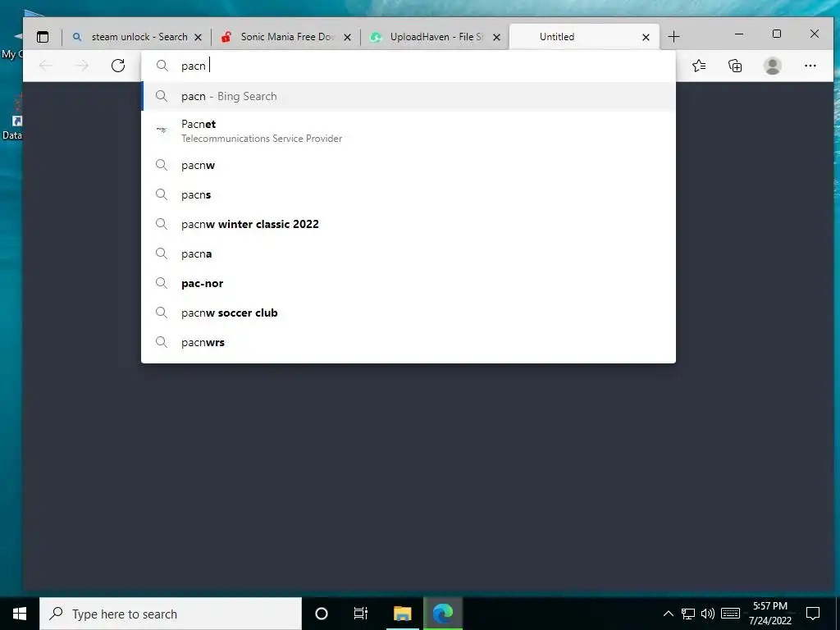The height and width of the screenshot is (630, 840).
Task: Go forward using the forward arrow
Action: [81, 66]
